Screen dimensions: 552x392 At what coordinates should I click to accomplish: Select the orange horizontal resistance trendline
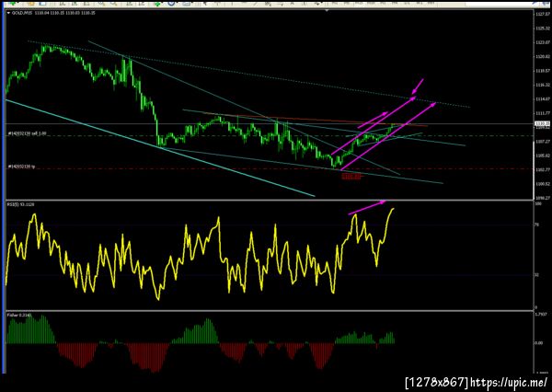[315, 120]
